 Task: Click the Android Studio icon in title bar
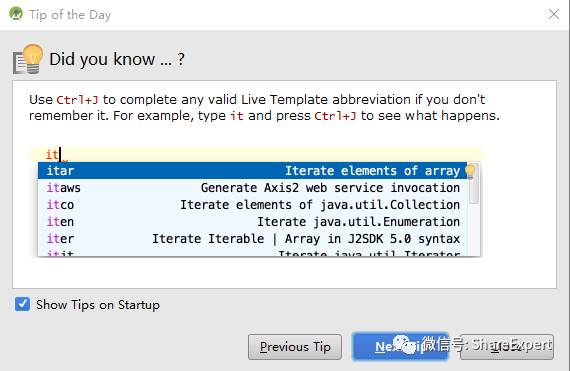click(x=16, y=14)
